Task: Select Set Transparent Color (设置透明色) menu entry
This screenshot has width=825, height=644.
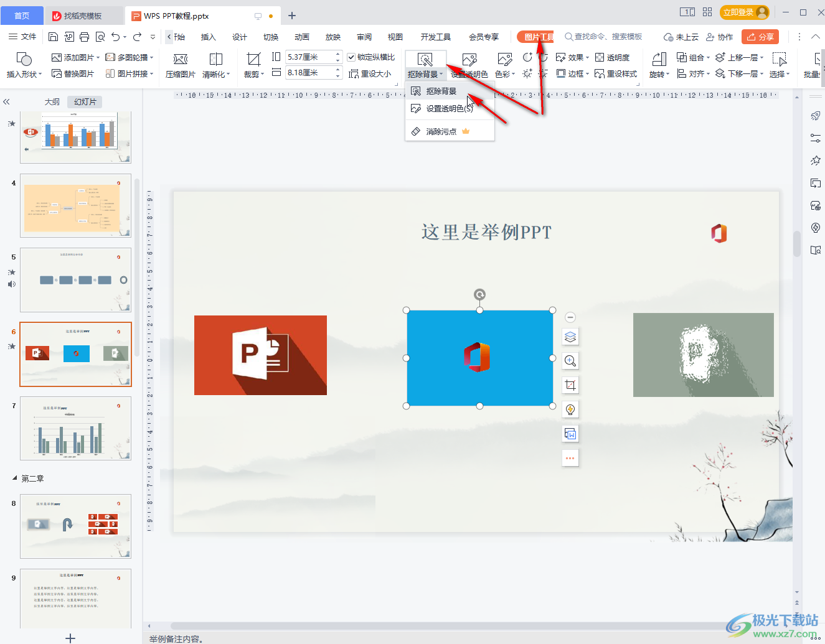Action: (x=450, y=109)
